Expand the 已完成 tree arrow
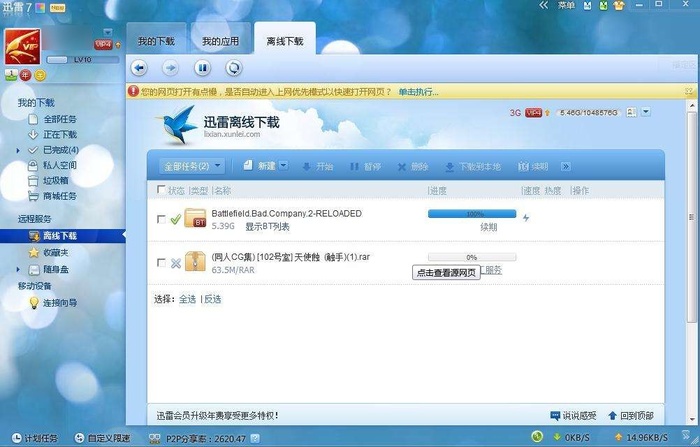This screenshot has width=700, height=447. (18, 150)
